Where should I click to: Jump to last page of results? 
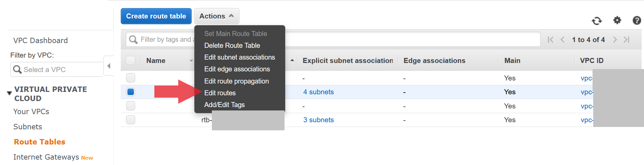[x=627, y=40]
